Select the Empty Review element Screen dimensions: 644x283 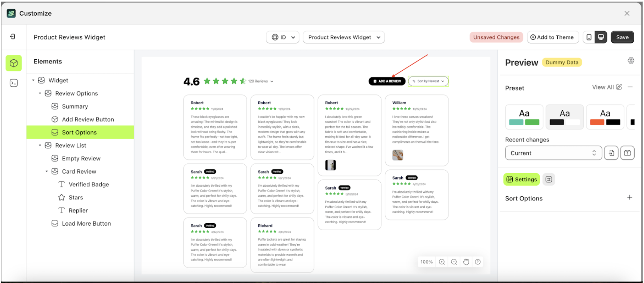pos(81,158)
